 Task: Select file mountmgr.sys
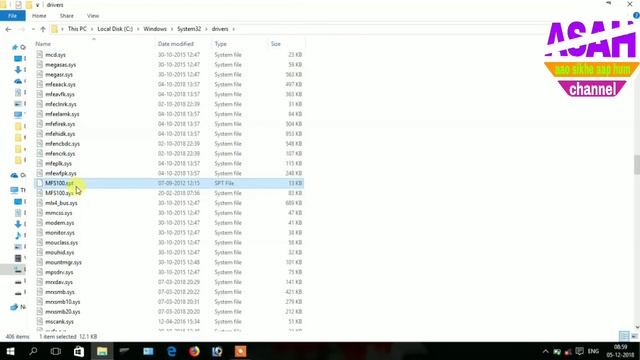(x=63, y=262)
